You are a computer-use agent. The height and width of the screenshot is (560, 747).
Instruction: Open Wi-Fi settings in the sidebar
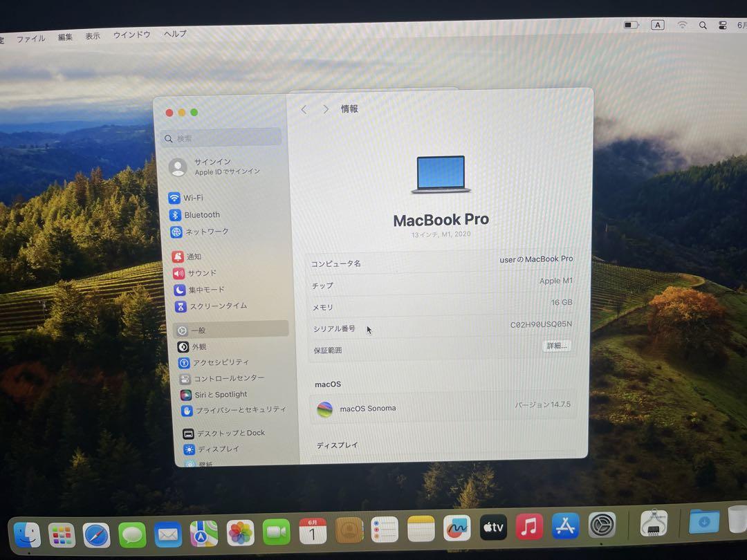[186, 198]
